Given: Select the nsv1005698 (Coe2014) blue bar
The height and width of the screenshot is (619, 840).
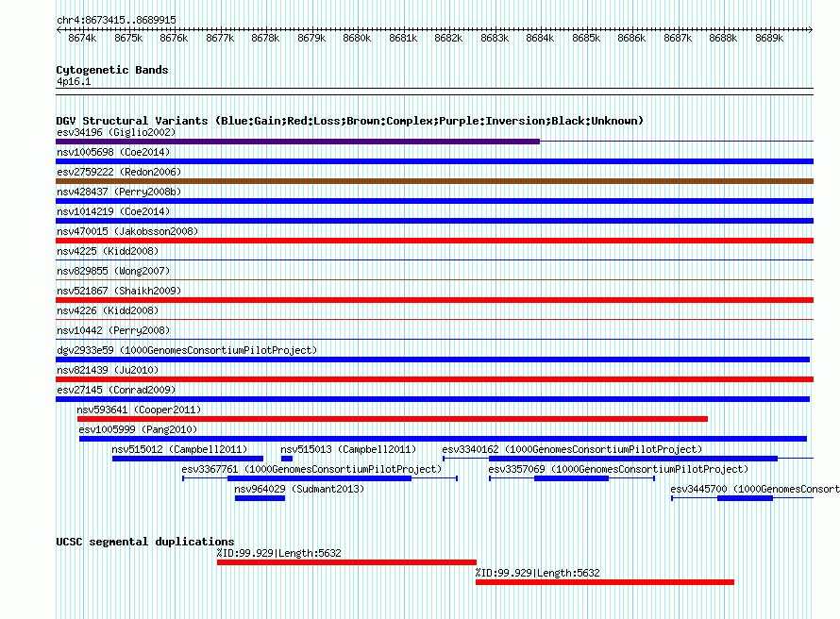Looking at the screenshot, I should click(434, 161).
